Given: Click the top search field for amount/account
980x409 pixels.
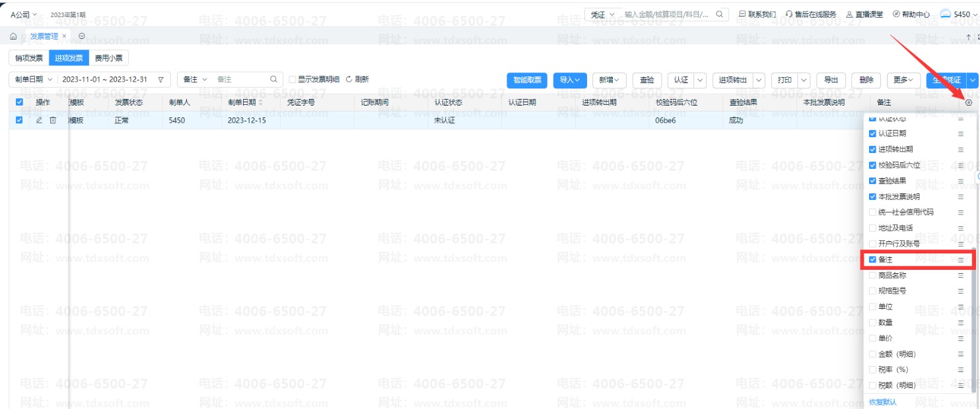Looking at the screenshot, I should click(667, 14).
